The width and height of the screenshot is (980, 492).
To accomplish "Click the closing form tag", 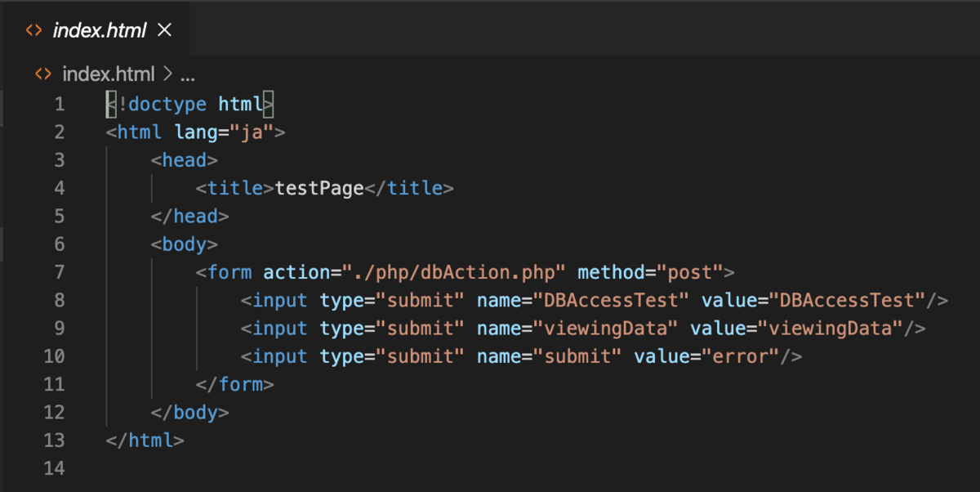I will tap(235, 384).
